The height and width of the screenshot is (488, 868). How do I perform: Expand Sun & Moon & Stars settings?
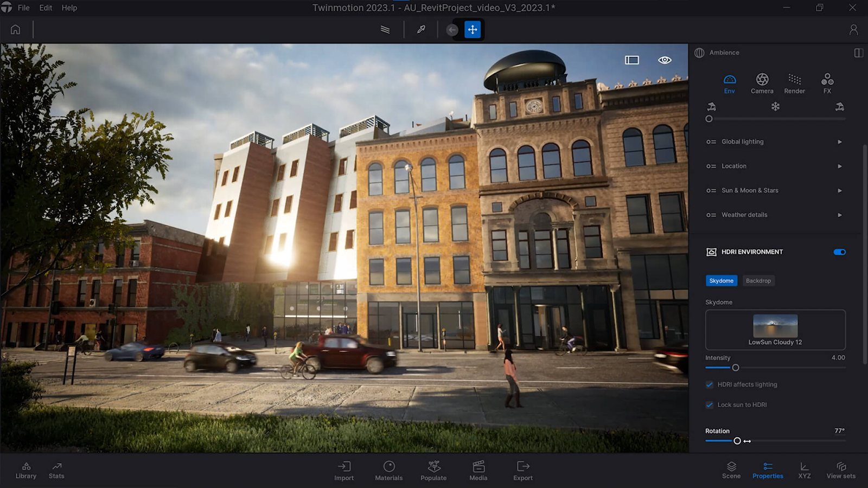point(840,190)
